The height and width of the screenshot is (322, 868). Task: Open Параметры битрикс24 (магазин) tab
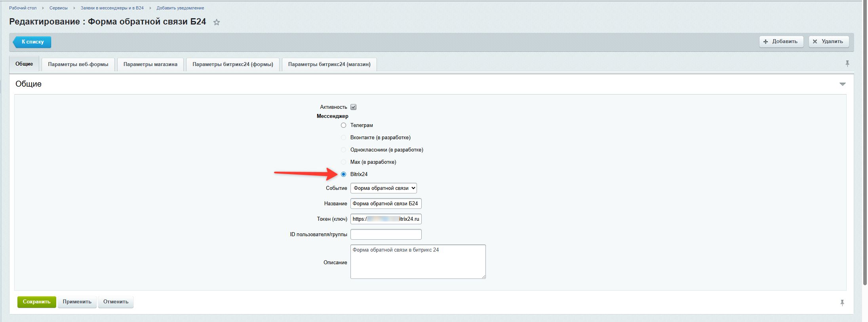pyautogui.click(x=329, y=64)
